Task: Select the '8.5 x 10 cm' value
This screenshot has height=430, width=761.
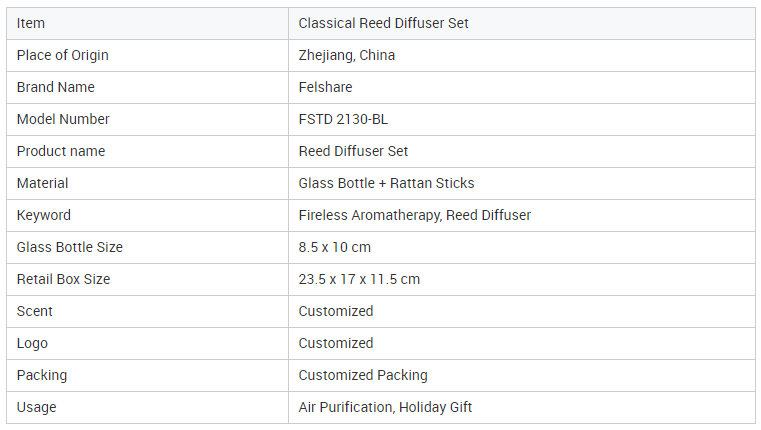Action: [334, 248]
